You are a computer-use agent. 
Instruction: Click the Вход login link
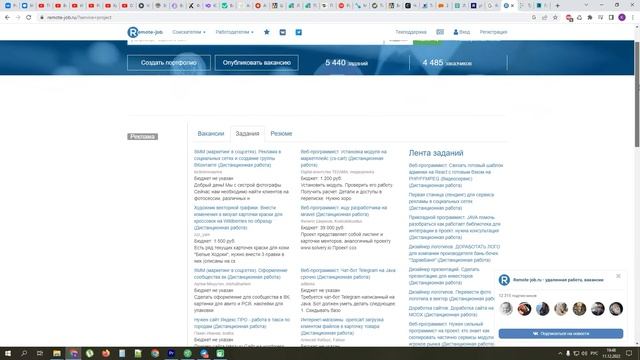pos(462,32)
